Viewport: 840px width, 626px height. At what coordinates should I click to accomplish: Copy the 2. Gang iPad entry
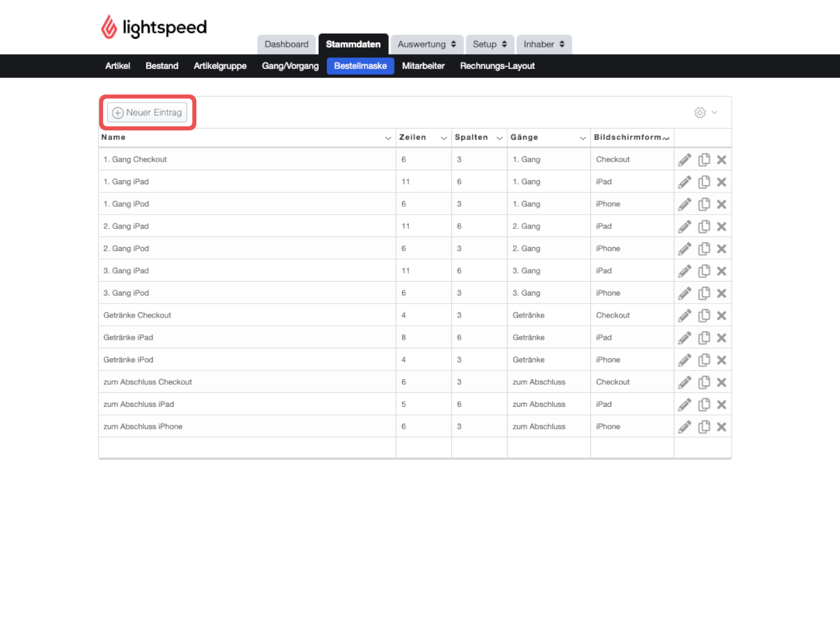click(x=704, y=227)
